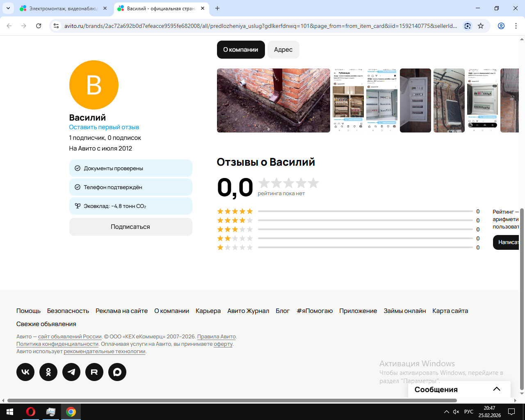The width and height of the screenshot is (525, 420).
Task: Show hidden tray icons chevron
Action: pos(446,412)
